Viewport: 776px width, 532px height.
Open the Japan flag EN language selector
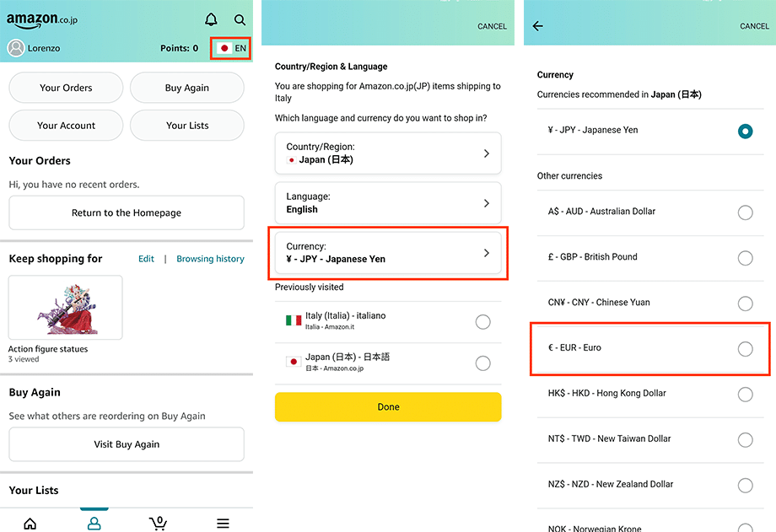coord(232,48)
